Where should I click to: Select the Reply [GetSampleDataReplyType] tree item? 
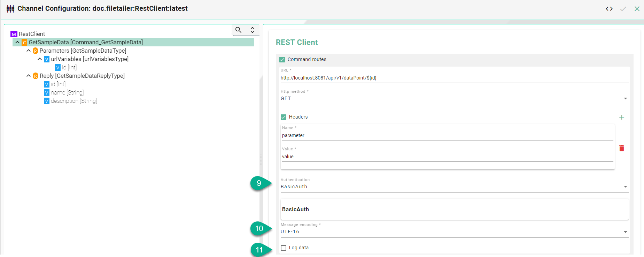pos(82,76)
